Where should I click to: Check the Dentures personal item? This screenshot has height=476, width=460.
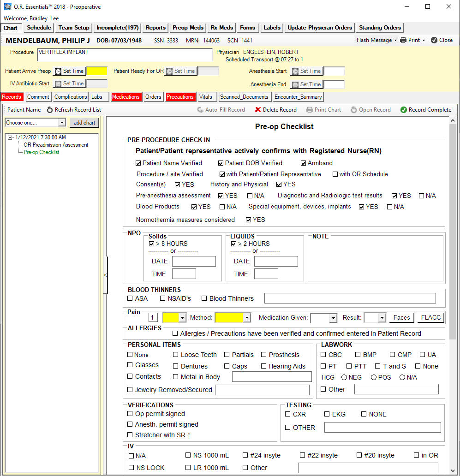coord(175,366)
